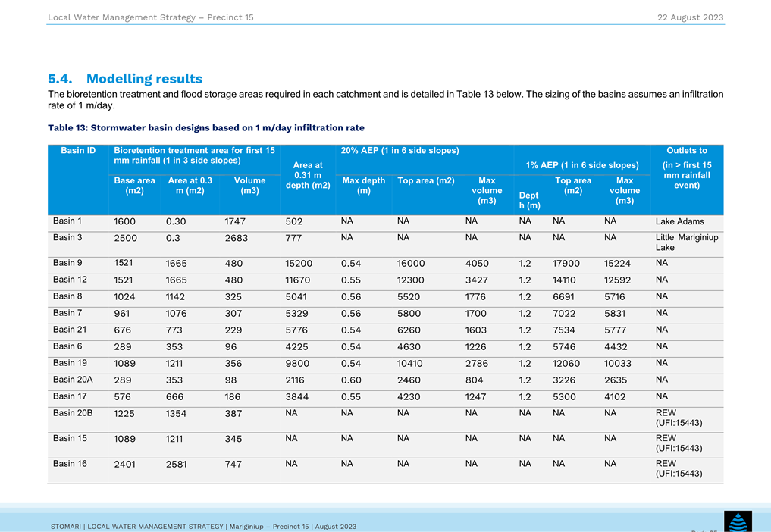Click the '15200' area value in Basin 9 row
771x532 pixels.
[x=299, y=264]
